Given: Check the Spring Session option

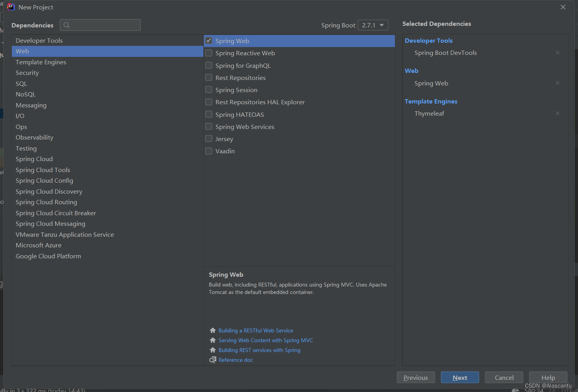Looking at the screenshot, I should [x=209, y=90].
